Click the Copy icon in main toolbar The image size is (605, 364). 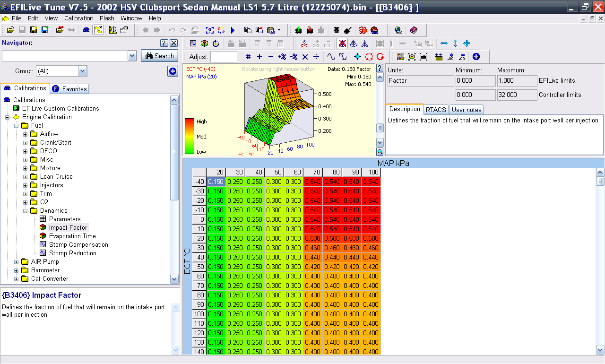coord(248,30)
